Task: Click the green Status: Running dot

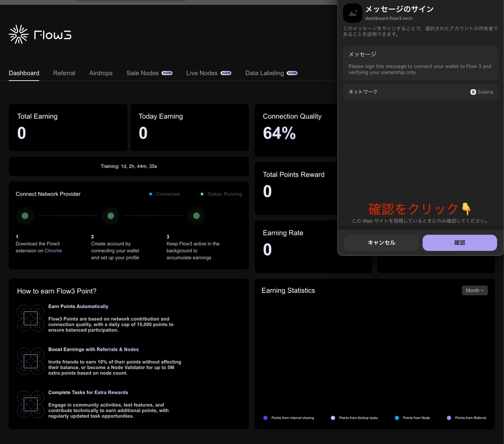Action: [202, 194]
